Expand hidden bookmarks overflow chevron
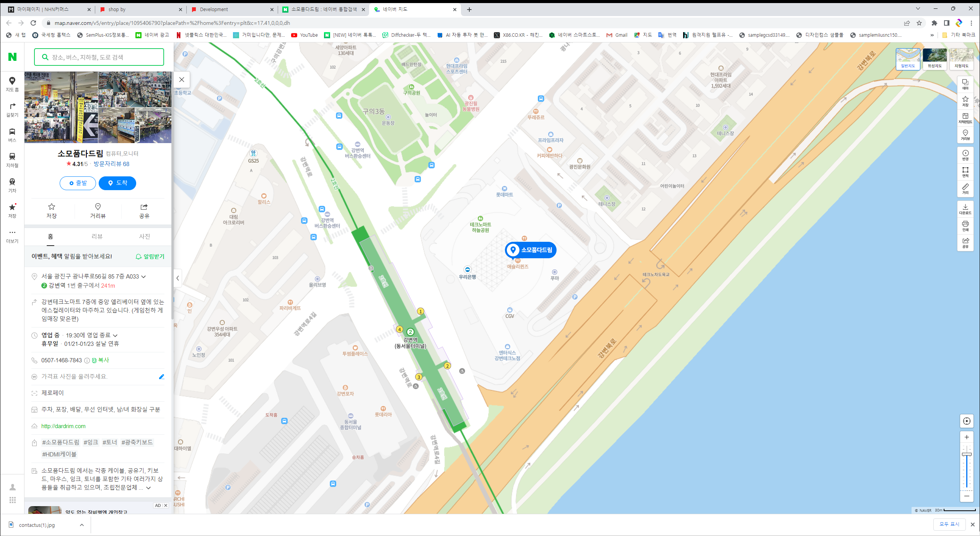This screenshot has width=980, height=536. (932, 35)
